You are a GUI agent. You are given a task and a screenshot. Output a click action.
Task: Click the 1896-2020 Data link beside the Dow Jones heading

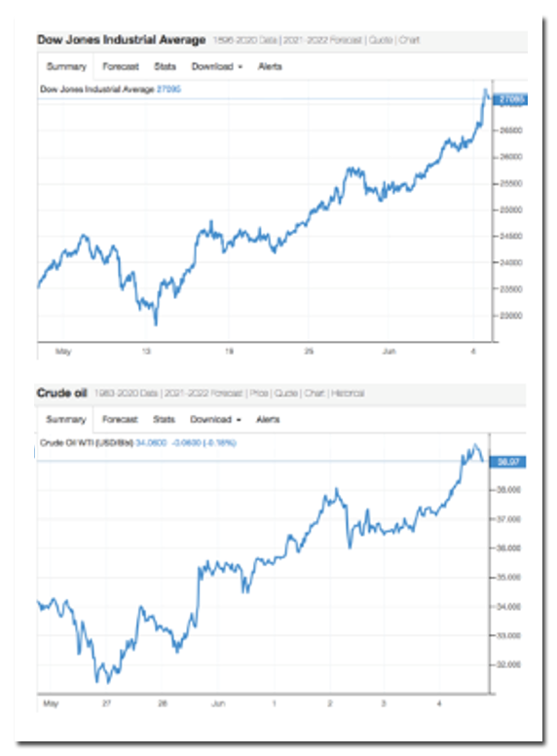pyautogui.click(x=244, y=40)
